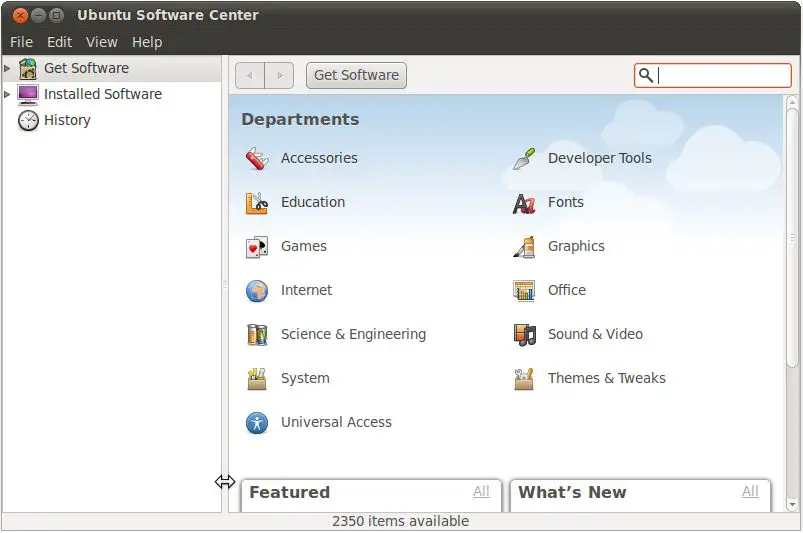Screen dimensions: 803x533
Task: Open the Accessories department icon
Action: click(257, 158)
